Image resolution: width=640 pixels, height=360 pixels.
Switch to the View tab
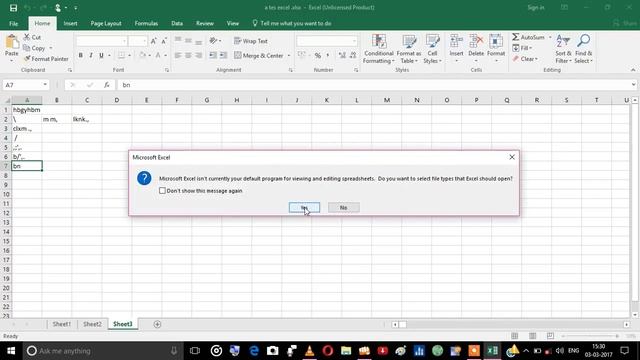233,23
